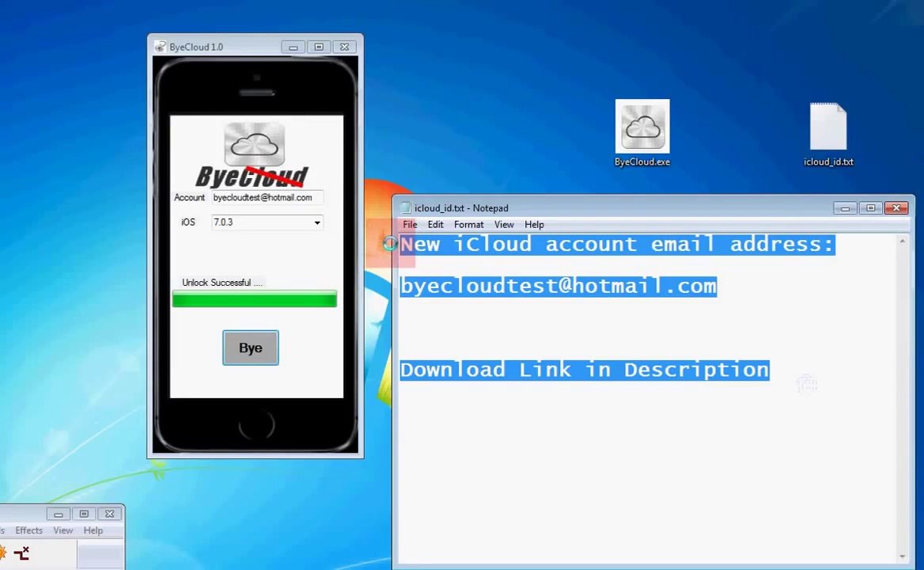924x570 pixels.
Task: Click the green unlock progress bar
Action: pyautogui.click(x=255, y=298)
